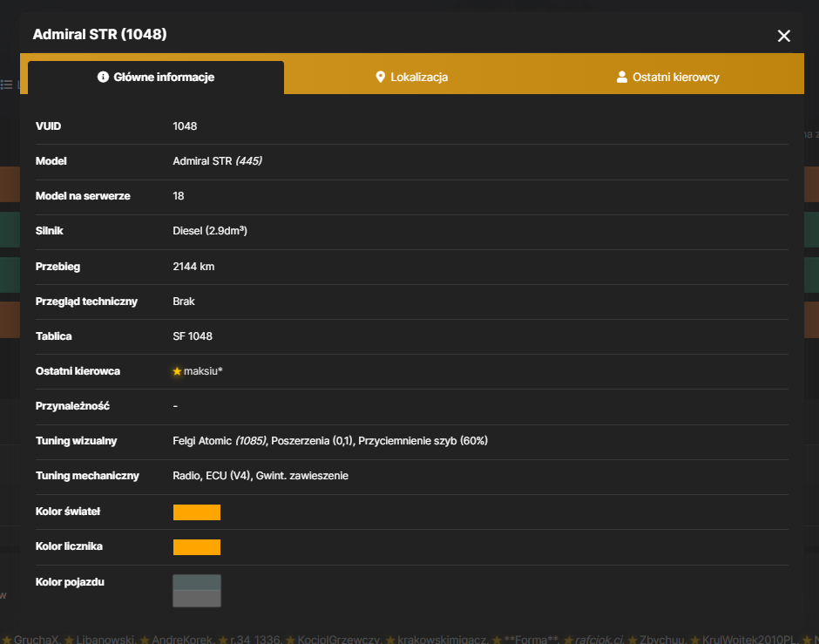Close the Admiral STR vehicle dialog
819x644 pixels.
click(783, 36)
